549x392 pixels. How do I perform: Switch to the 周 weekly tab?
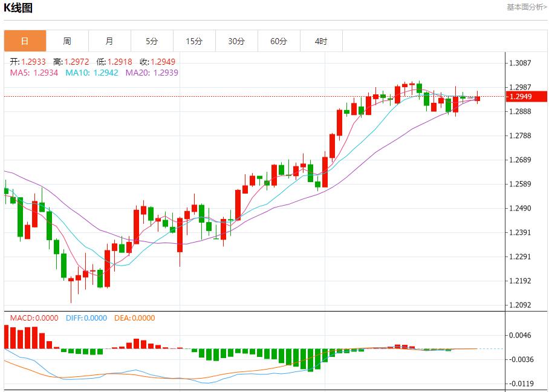[67, 41]
